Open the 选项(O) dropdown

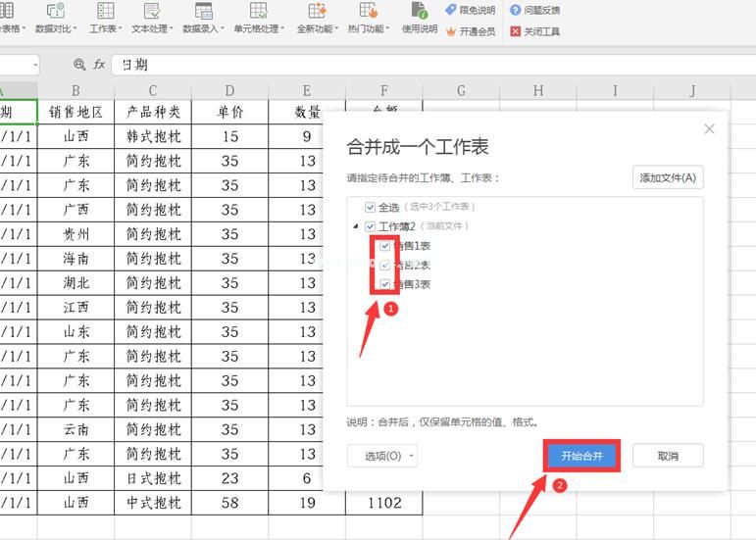click(382, 456)
